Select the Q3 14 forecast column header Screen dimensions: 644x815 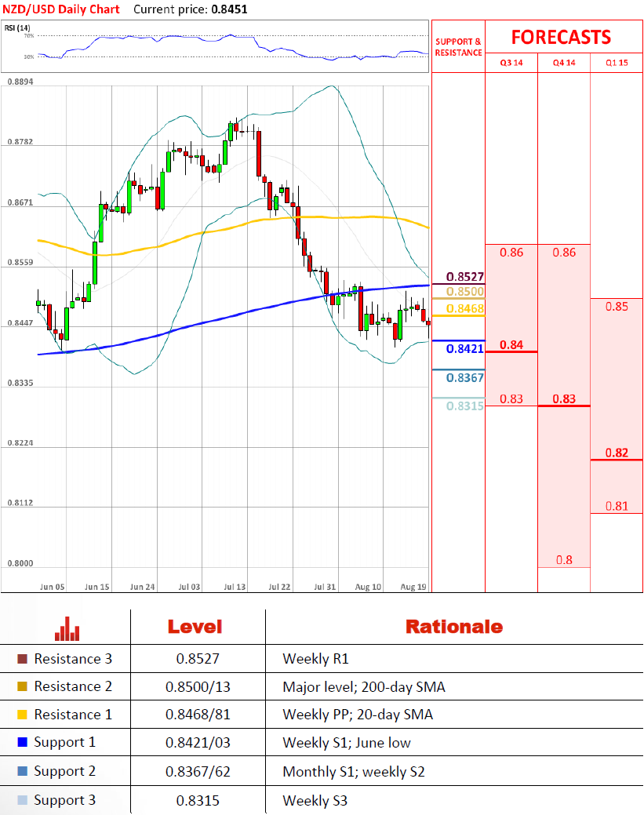click(x=511, y=63)
